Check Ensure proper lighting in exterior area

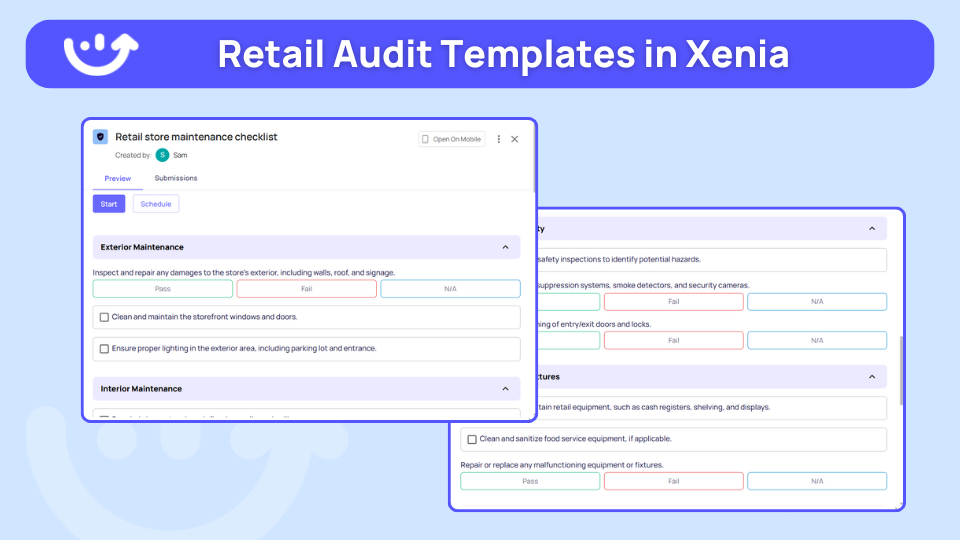(x=104, y=348)
